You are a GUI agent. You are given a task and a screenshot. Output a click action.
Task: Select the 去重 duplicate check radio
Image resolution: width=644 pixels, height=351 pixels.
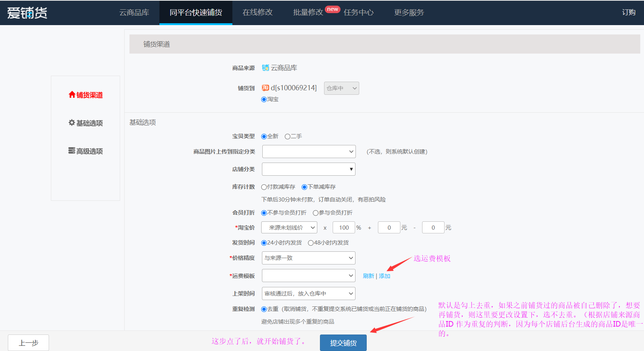[264, 309]
